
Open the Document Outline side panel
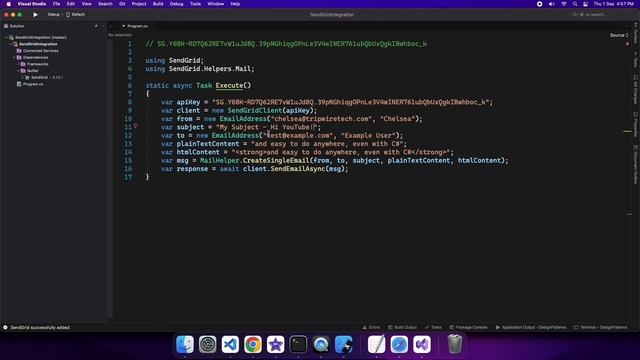pyautogui.click(x=636, y=165)
